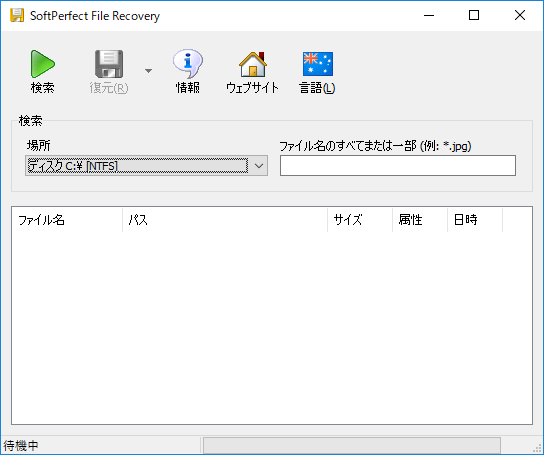Maximize the File Recovery window
This screenshot has height=455, width=544.
point(474,15)
